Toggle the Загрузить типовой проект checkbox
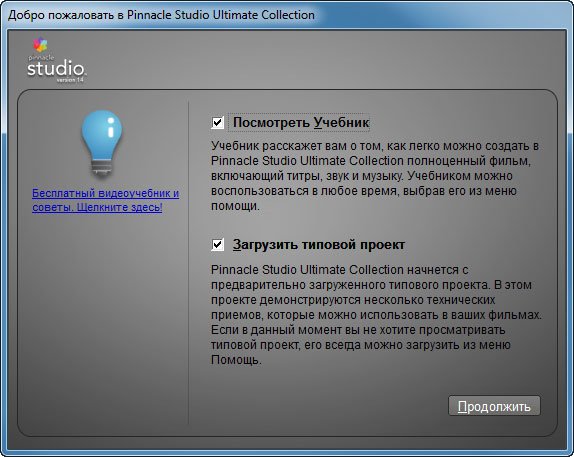Image resolution: width=574 pixels, height=457 pixels. coord(217,244)
